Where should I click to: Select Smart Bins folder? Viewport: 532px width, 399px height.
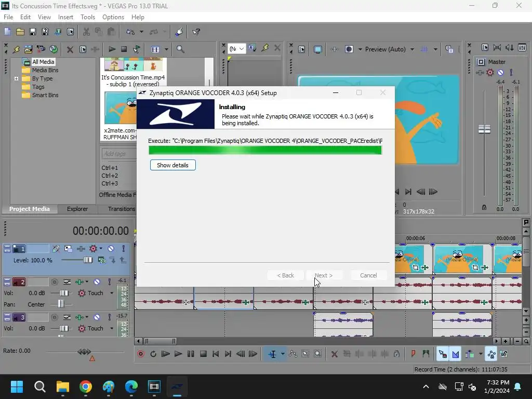(45, 96)
